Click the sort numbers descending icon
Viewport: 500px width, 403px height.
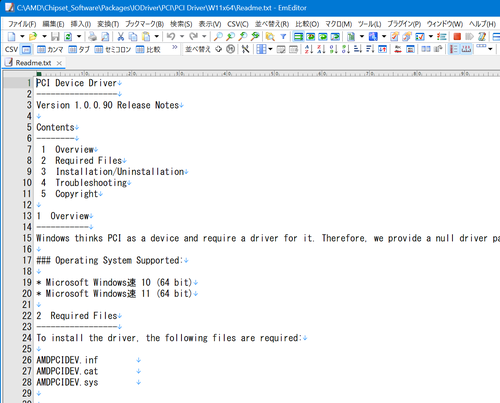coord(346,49)
